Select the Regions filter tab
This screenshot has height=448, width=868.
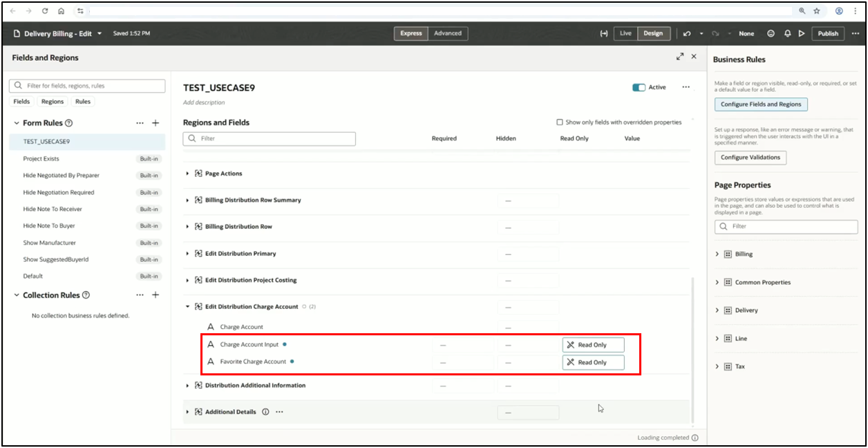53,102
